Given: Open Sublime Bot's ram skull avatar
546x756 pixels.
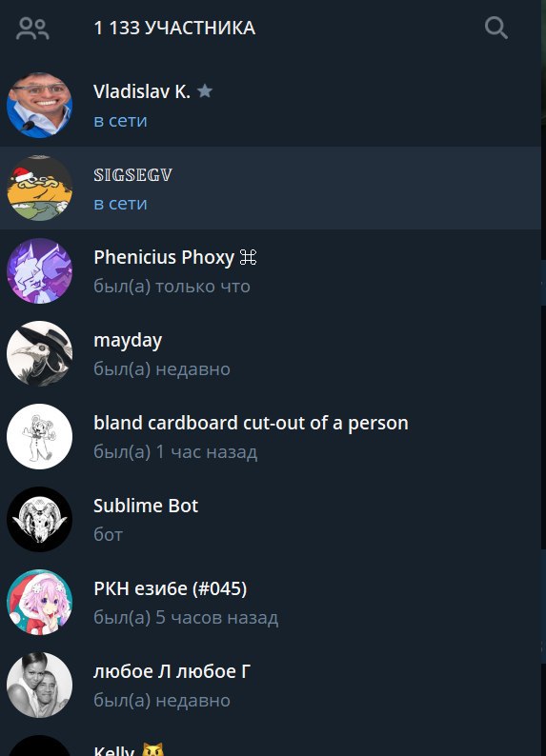Looking at the screenshot, I should point(40,519).
